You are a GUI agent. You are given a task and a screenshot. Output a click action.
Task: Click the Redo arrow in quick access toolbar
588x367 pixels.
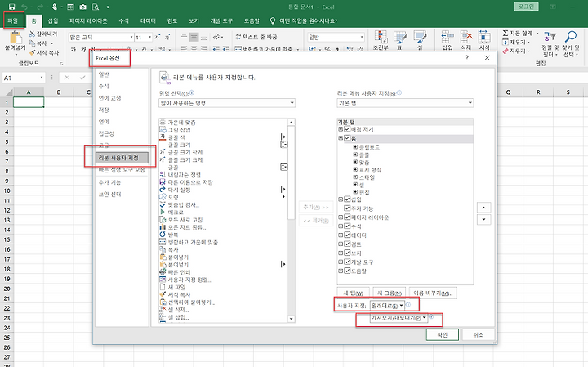tap(40, 7)
